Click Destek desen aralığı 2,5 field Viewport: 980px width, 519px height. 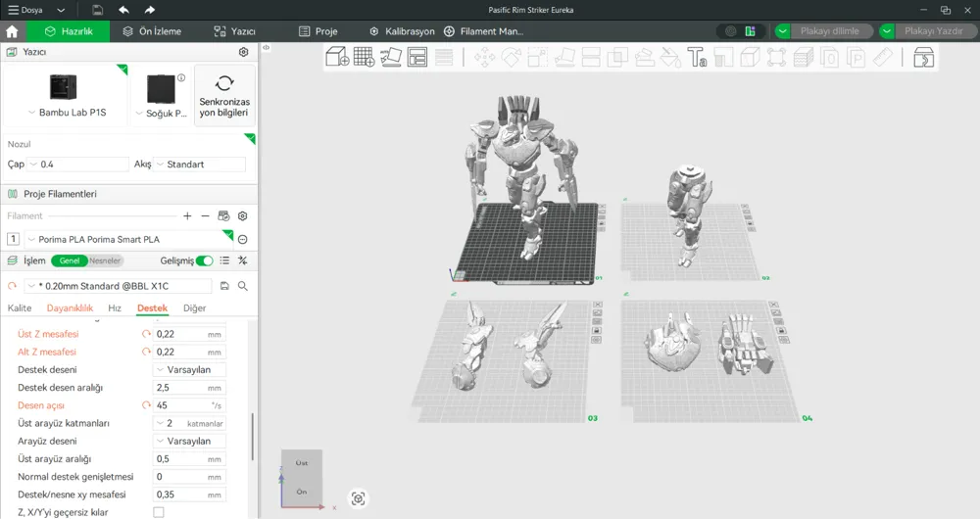[x=189, y=388]
